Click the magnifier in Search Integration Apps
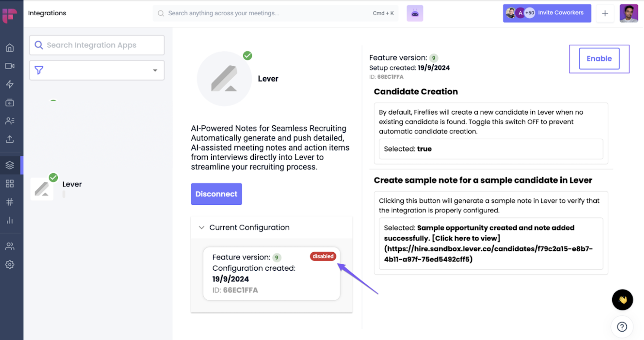Image resolution: width=644 pixels, height=340 pixels. click(x=39, y=45)
